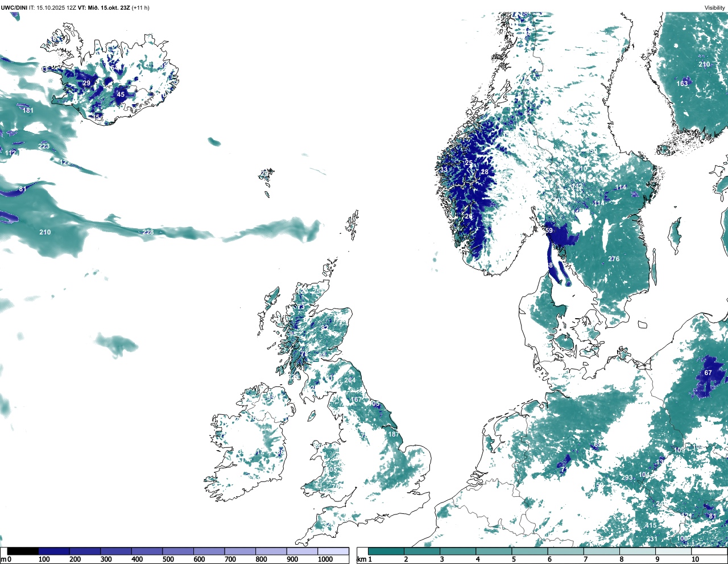Click value 26 in southwest Norway
Screen dimensions: 728x564
pyautogui.click(x=469, y=216)
